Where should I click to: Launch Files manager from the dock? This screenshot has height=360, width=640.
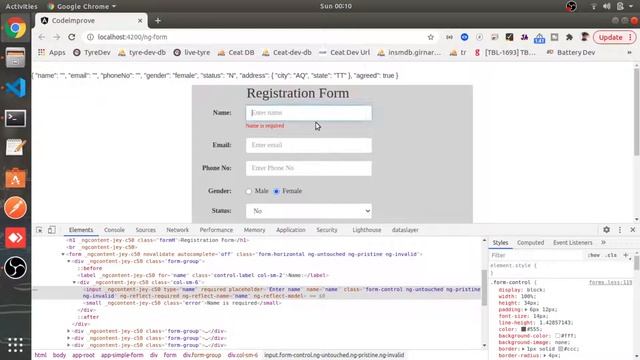[x=16, y=58]
